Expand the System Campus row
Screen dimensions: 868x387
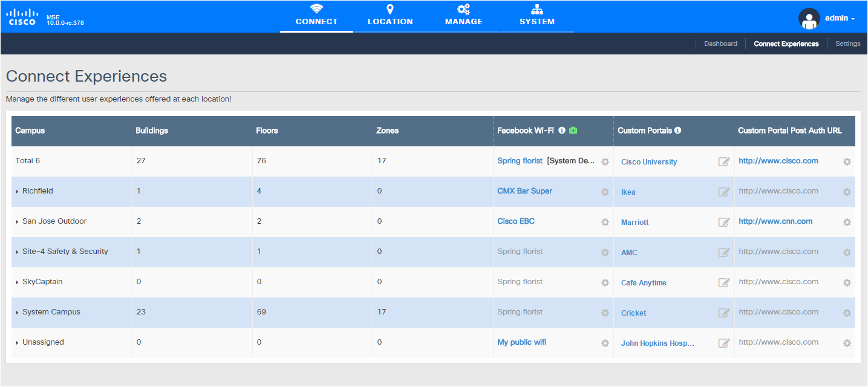point(18,313)
